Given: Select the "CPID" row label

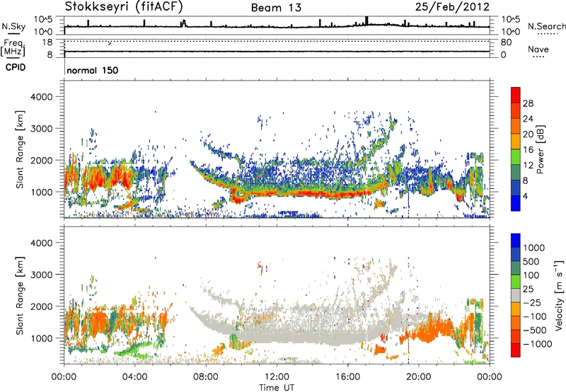Looking at the screenshot, I should [16, 67].
